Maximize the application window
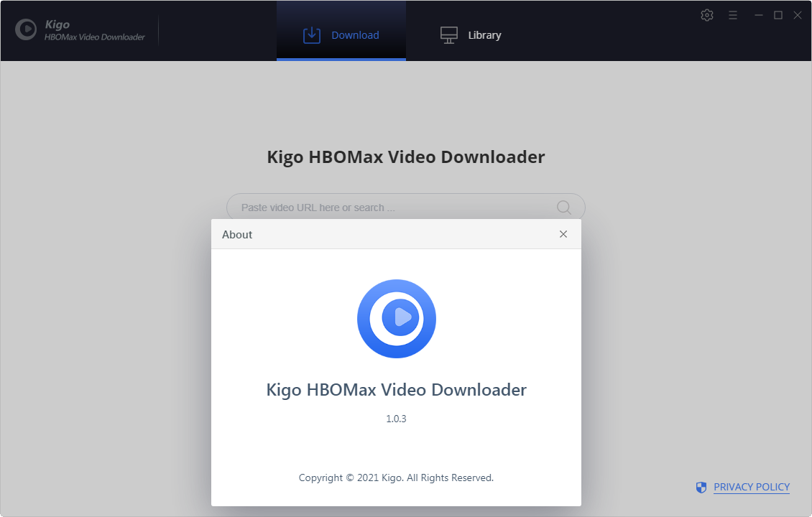The height and width of the screenshot is (517, 812). [x=778, y=15]
